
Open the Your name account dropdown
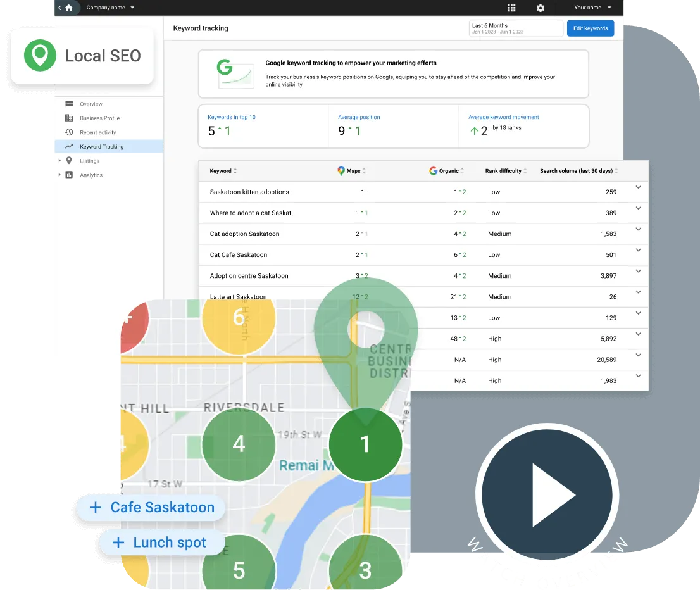click(592, 8)
